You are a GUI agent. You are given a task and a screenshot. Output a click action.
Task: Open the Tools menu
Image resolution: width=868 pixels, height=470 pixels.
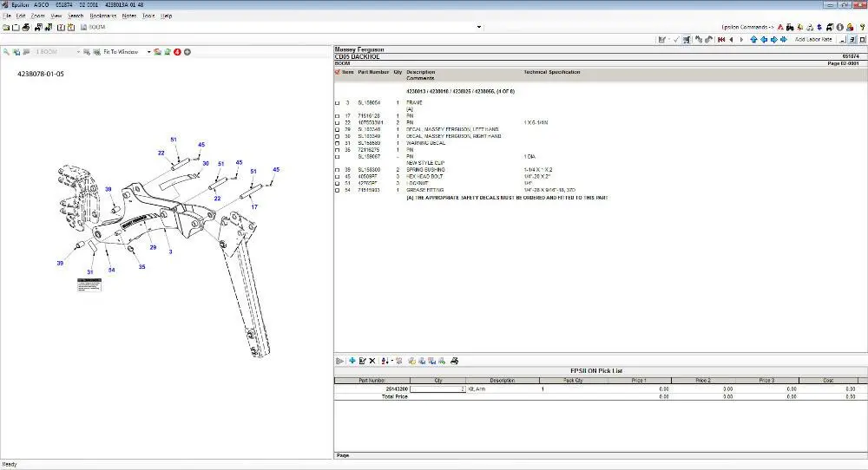[x=149, y=16]
